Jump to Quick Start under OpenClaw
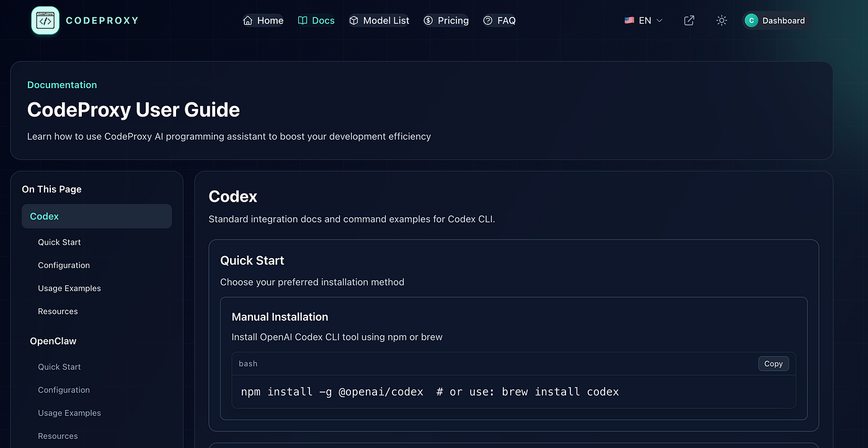868x448 pixels. coord(60,367)
